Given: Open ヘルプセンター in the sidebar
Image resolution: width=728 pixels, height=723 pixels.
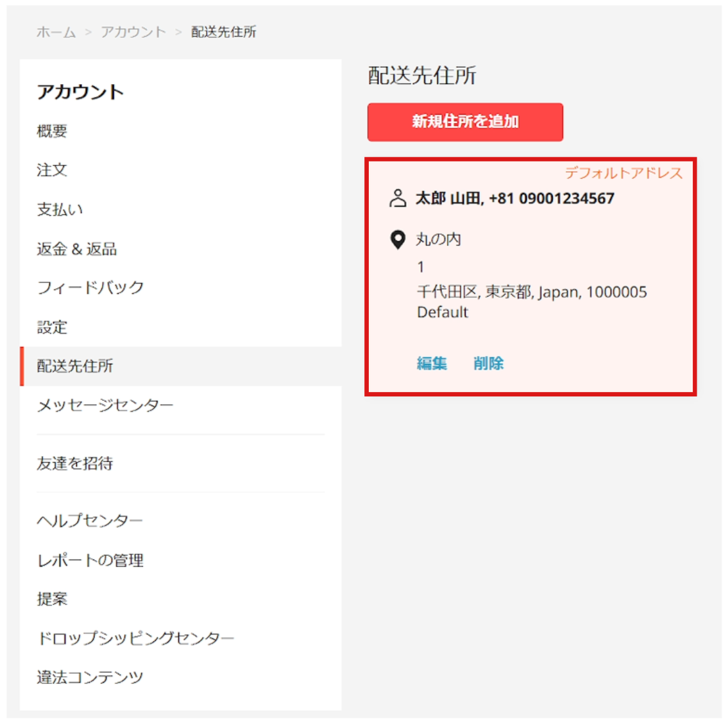Looking at the screenshot, I should (90, 520).
